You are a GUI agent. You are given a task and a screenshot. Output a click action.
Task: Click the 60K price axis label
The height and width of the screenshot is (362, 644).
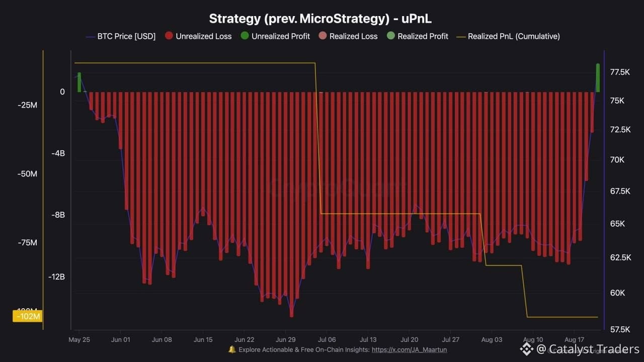[x=617, y=293]
